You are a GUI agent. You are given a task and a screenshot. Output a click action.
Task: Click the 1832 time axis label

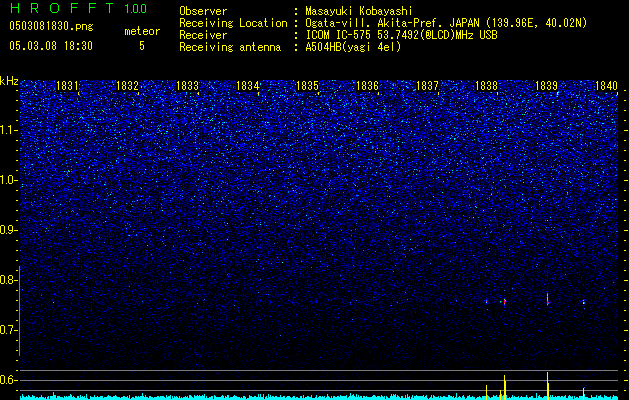click(127, 85)
